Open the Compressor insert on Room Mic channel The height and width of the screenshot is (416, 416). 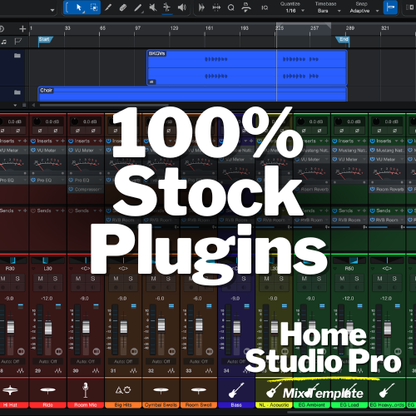tap(85, 189)
